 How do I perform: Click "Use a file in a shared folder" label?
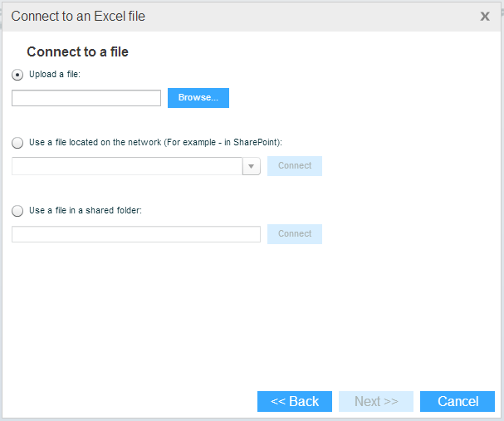coord(86,211)
